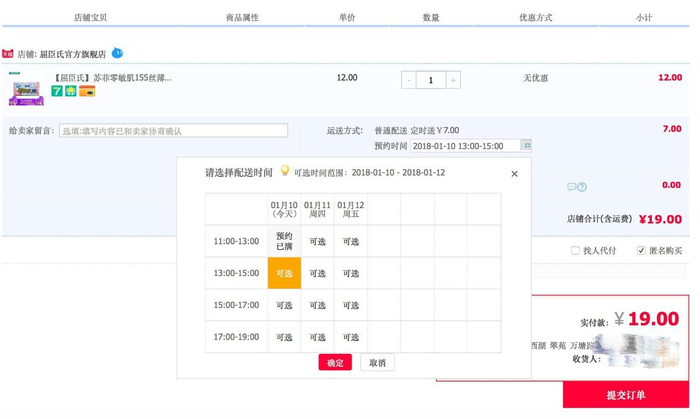Open the delivery time calendar icon
The width and height of the screenshot is (700, 419).
526,145
